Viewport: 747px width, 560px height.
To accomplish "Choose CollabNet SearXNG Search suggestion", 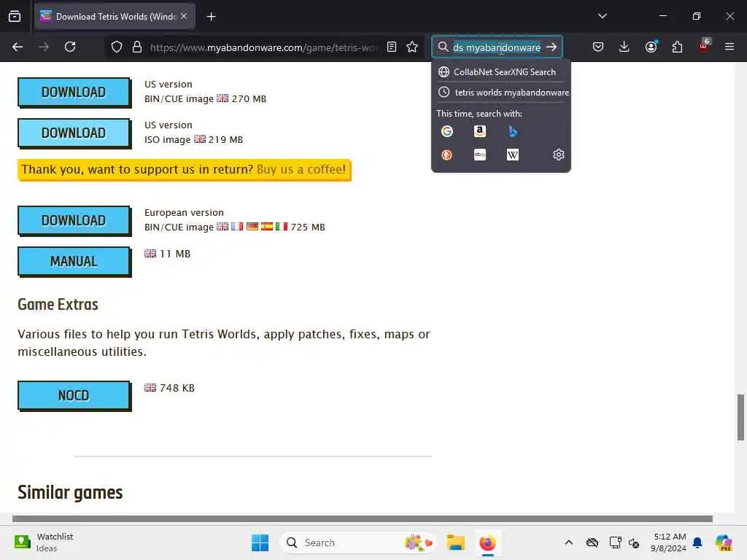I will 500,72.
